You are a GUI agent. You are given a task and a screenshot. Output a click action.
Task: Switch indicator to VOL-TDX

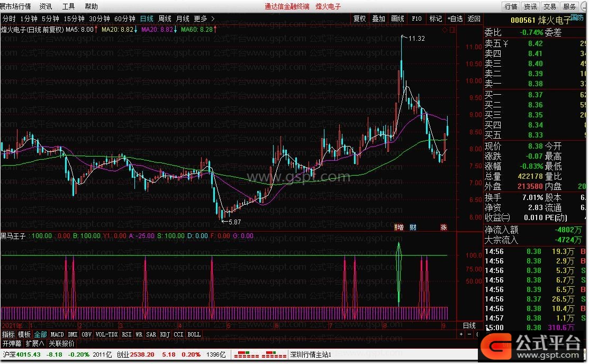tap(107, 334)
